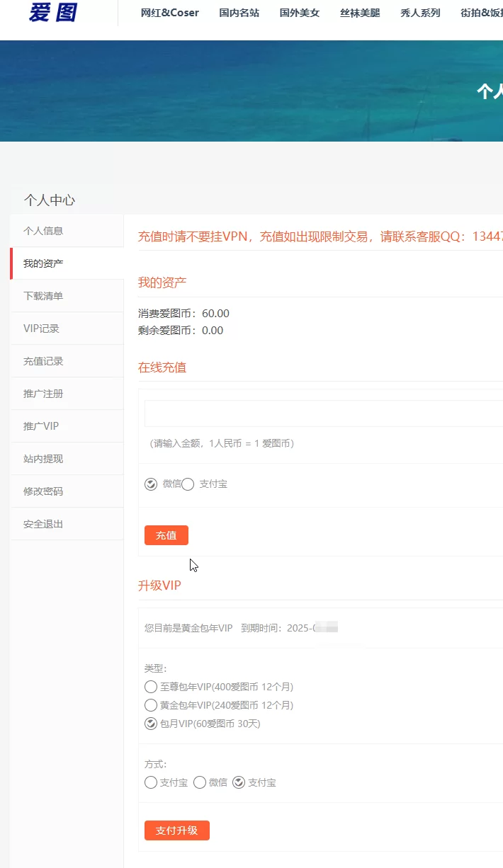Click 您目前是黄金包年VIP status text
503x868 pixels.
[x=188, y=627]
